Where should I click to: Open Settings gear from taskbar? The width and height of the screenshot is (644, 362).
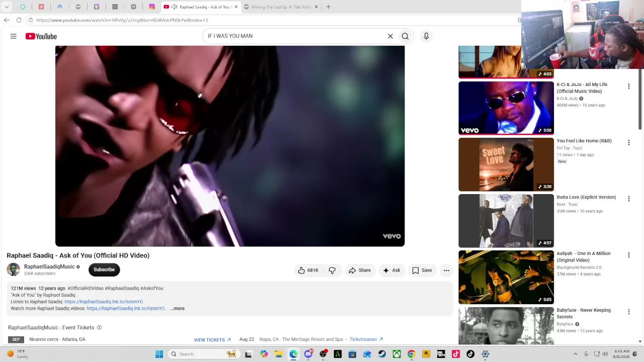pos(485,354)
